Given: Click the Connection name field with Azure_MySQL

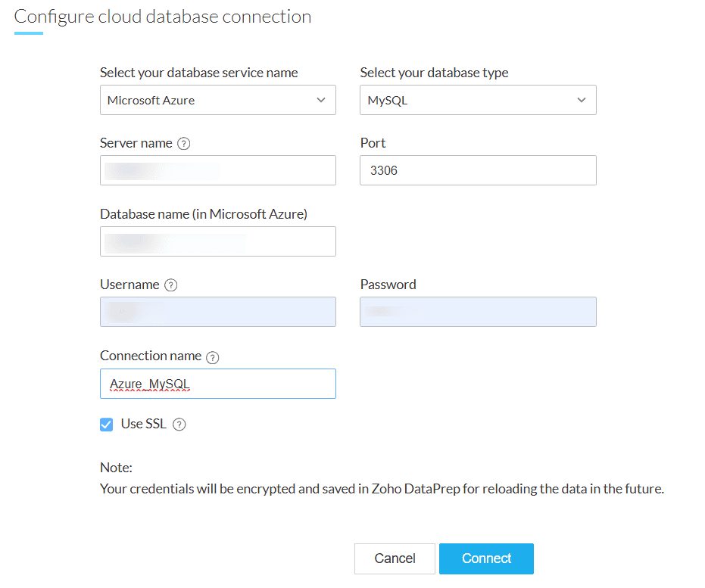Looking at the screenshot, I should click(217, 384).
